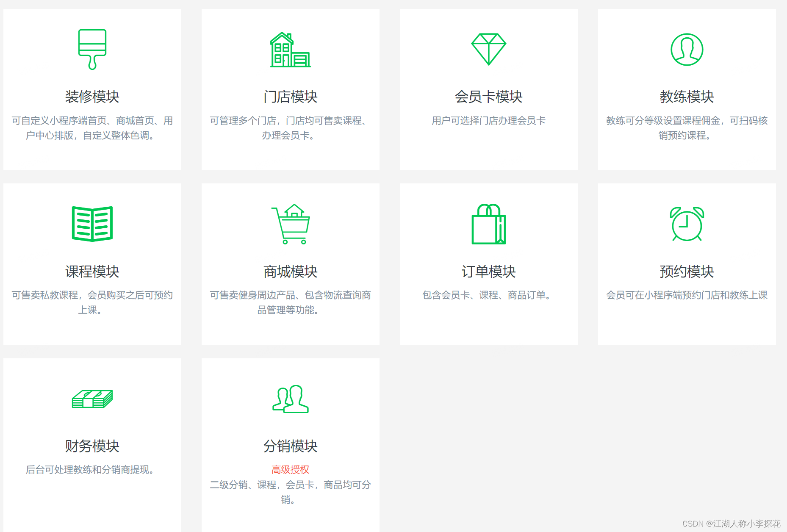Select the 课程模块 heading
787x532 pixels.
click(92, 272)
